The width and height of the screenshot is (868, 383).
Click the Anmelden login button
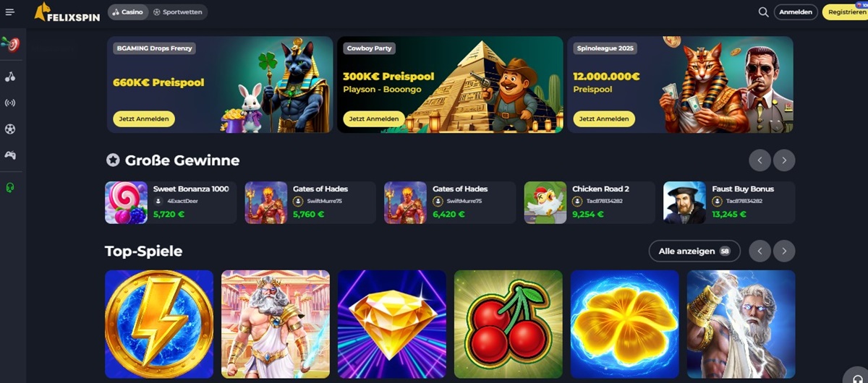(796, 12)
